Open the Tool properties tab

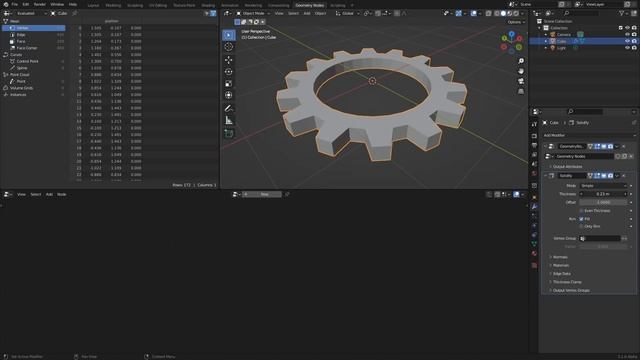pyautogui.click(x=534, y=124)
